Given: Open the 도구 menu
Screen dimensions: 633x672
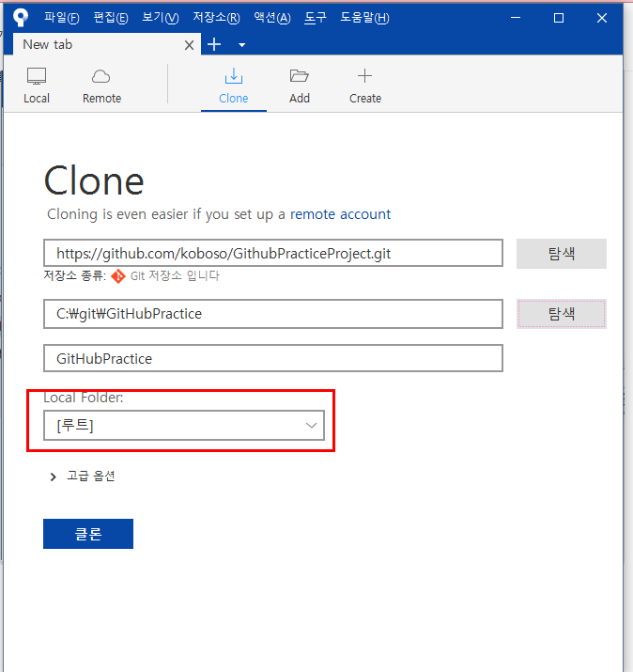Looking at the screenshot, I should [x=316, y=18].
